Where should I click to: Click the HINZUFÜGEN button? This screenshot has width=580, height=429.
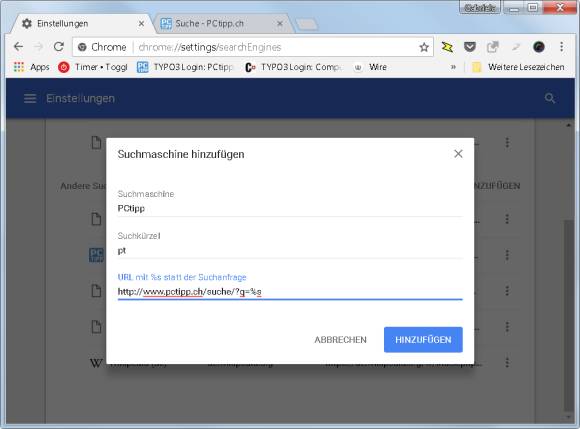tap(423, 340)
